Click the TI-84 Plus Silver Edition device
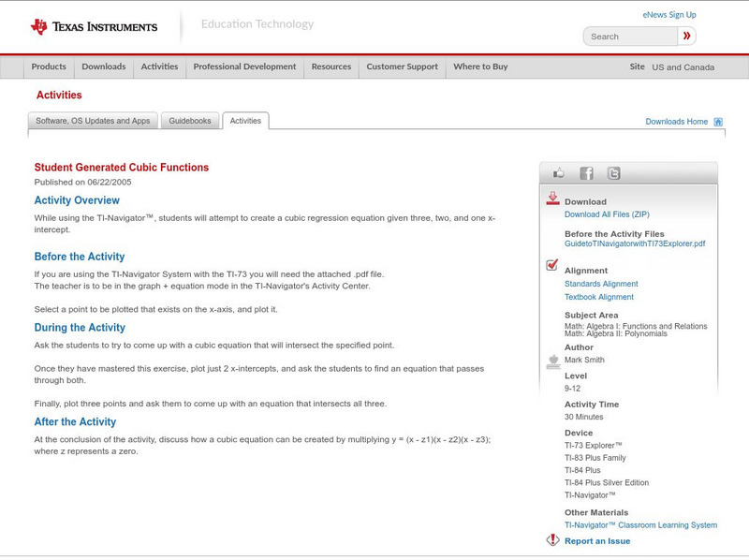This screenshot has height=560, width=749. 607,482
